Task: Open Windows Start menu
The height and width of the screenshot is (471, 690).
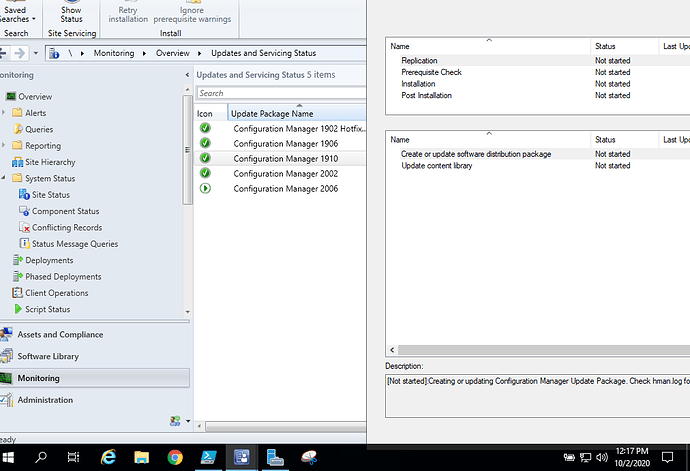Action: pyautogui.click(x=8, y=458)
